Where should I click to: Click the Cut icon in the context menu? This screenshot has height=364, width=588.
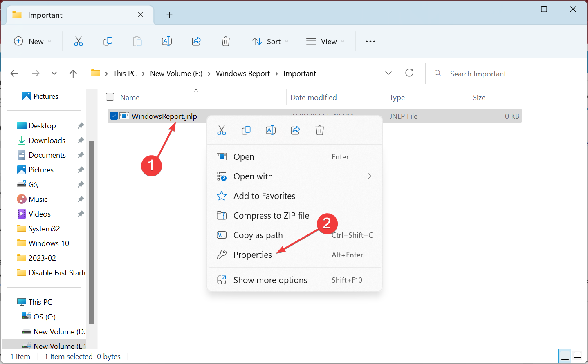[222, 130]
